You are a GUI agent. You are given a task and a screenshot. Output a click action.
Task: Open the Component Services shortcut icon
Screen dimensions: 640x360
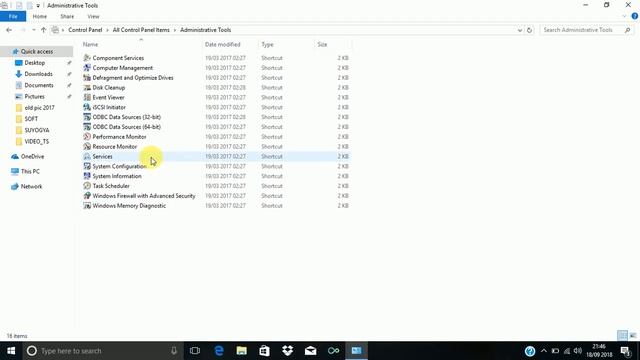(87, 58)
